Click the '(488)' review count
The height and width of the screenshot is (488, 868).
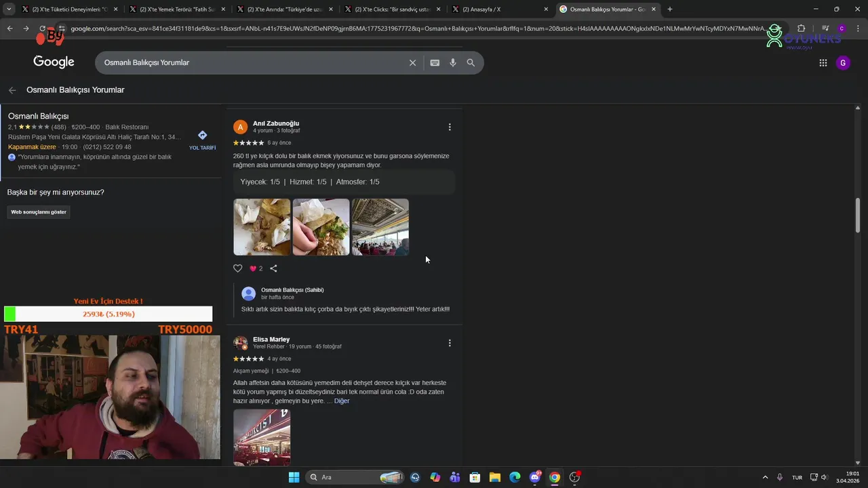pyautogui.click(x=58, y=127)
